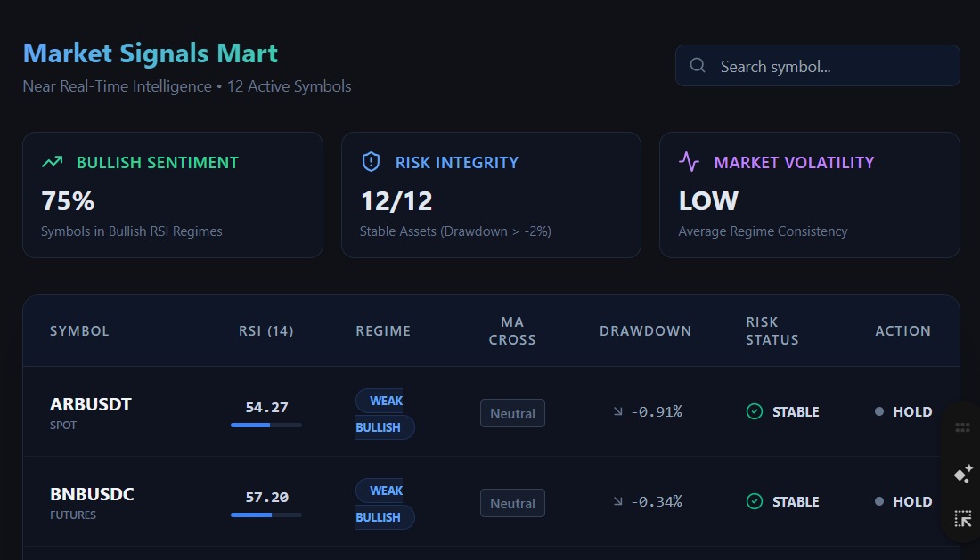
Task: Click the Market Volatility pulse icon
Action: coord(689,162)
